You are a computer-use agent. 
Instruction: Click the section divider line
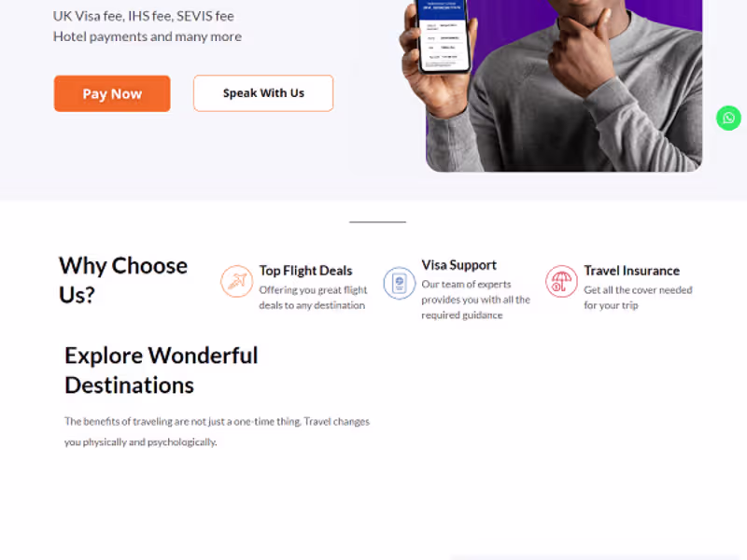[377, 221]
